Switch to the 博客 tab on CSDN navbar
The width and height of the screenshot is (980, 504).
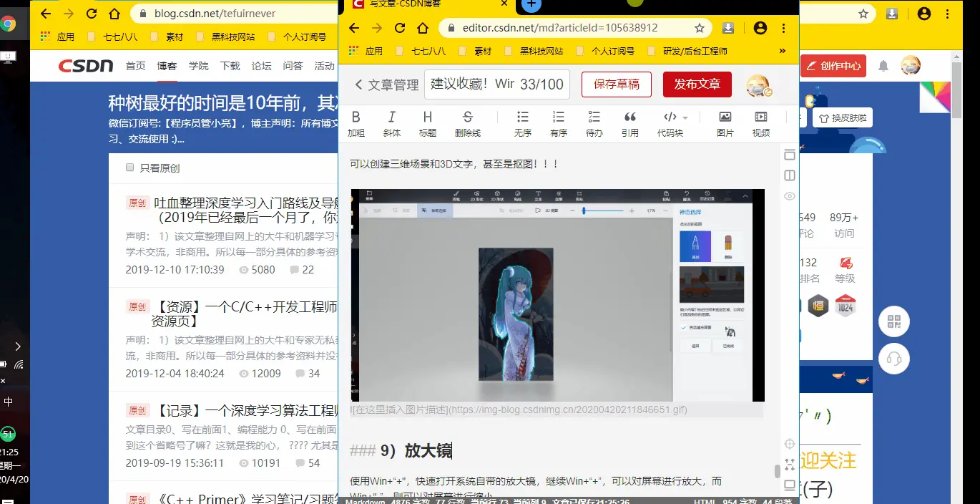coord(166,65)
